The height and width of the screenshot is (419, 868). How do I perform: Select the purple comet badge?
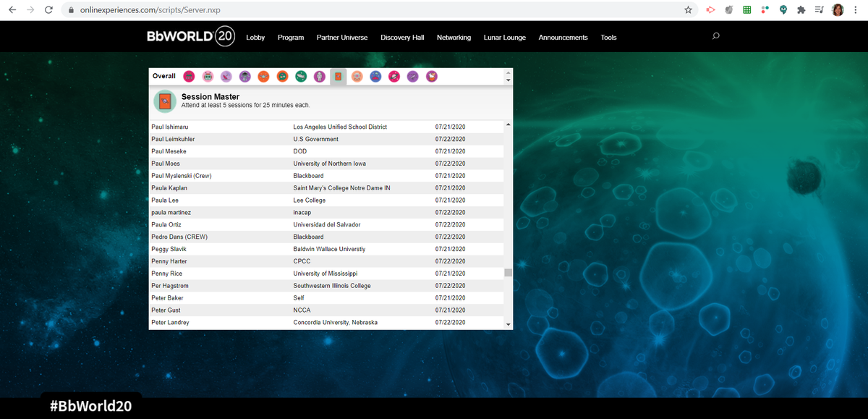[x=413, y=76]
